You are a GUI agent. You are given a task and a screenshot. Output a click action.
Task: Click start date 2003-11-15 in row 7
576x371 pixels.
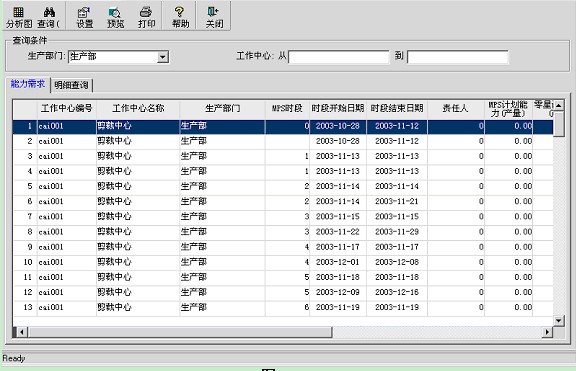click(338, 217)
